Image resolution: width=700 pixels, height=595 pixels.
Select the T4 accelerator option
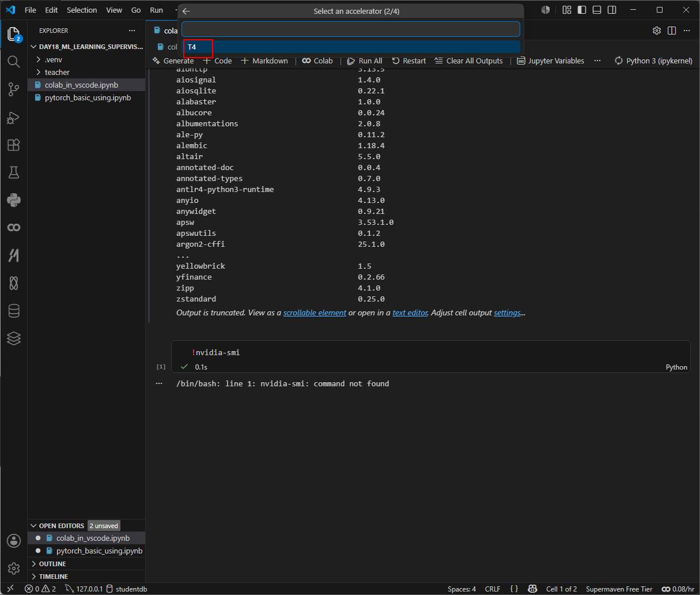click(x=351, y=47)
